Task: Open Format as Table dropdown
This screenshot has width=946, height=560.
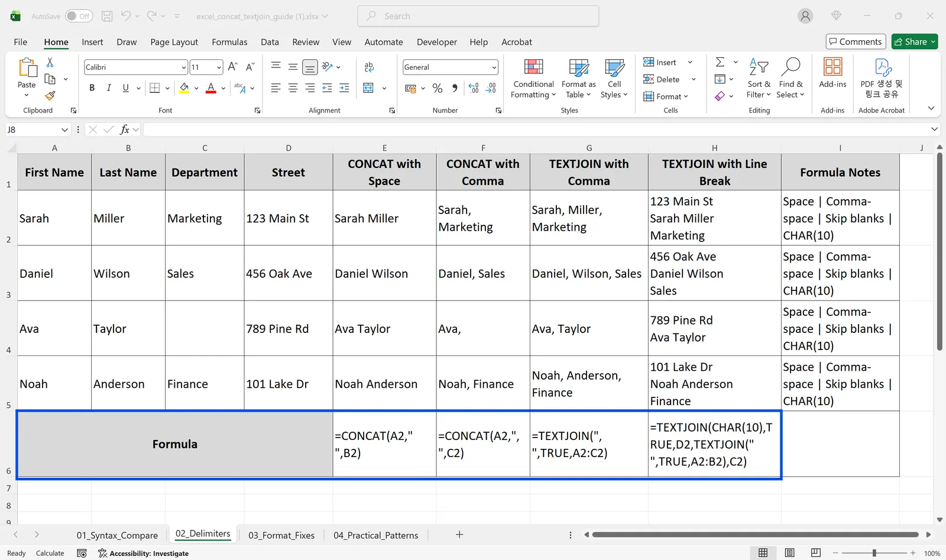Action: point(578,78)
